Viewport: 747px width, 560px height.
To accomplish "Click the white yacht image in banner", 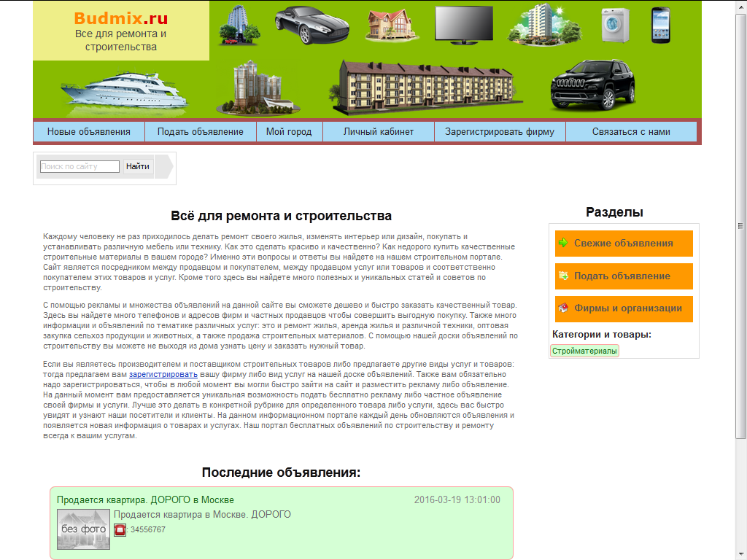I will click(x=124, y=93).
